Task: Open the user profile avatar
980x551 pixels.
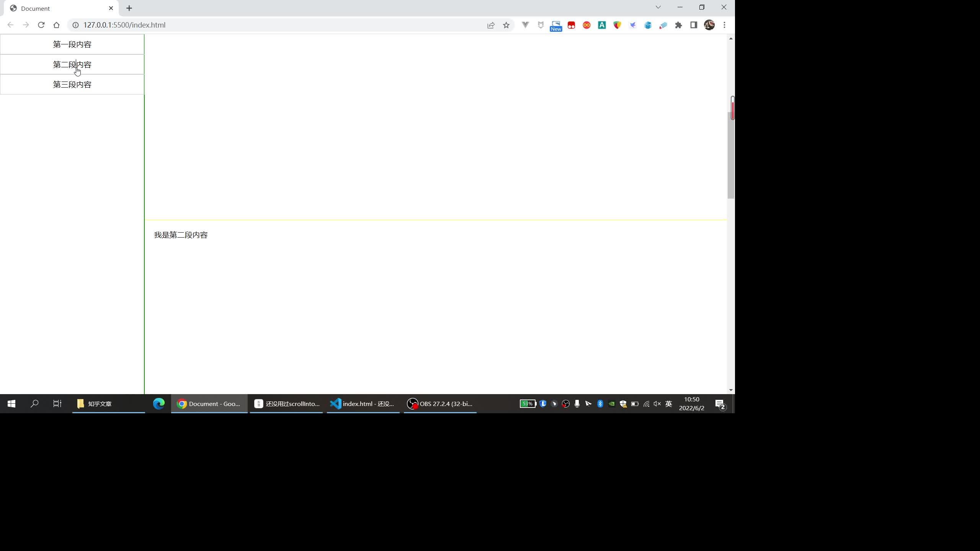Action: tap(709, 25)
